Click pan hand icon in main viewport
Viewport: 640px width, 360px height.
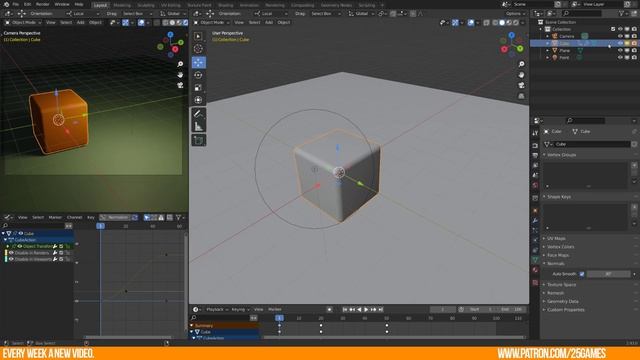(521, 75)
